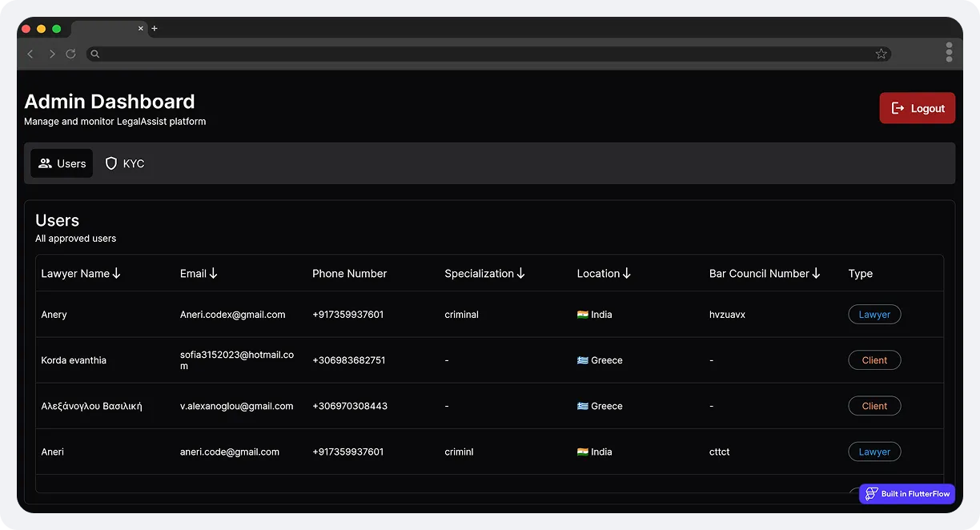Viewport: 980px width, 530px height.
Task: Click the Admin Dashboard heading
Action: click(x=110, y=102)
